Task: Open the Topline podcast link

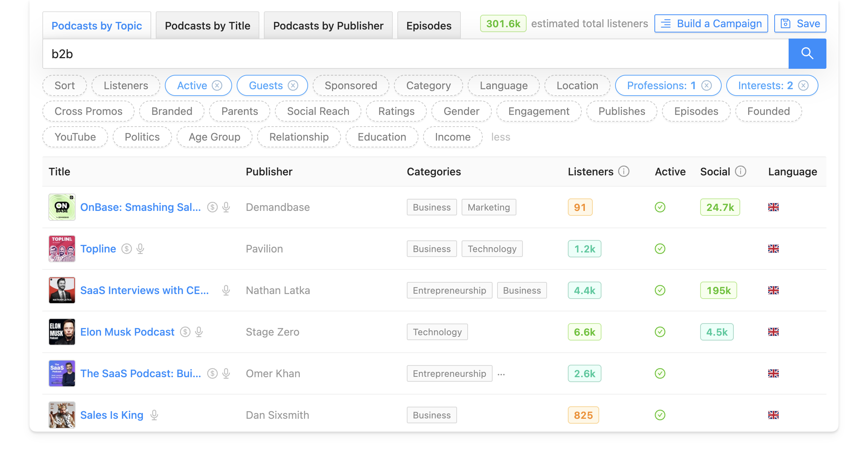Action: (98, 249)
